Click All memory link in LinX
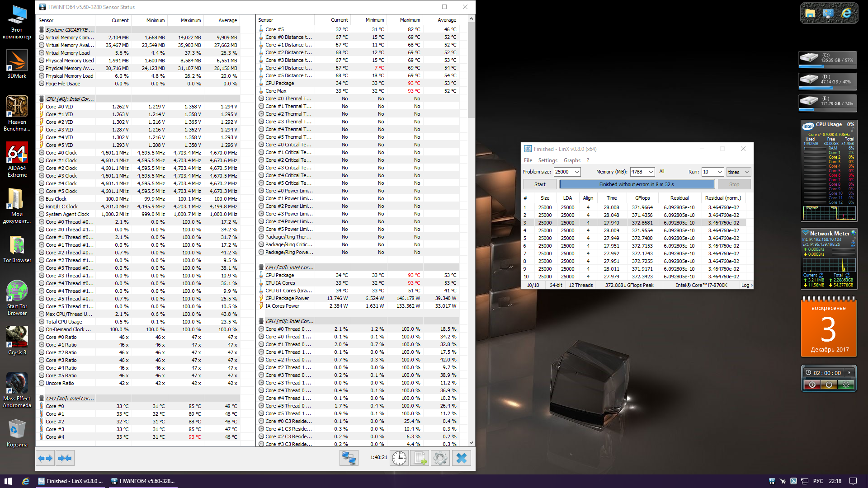 pyautogui.click(x=662, y=171)
